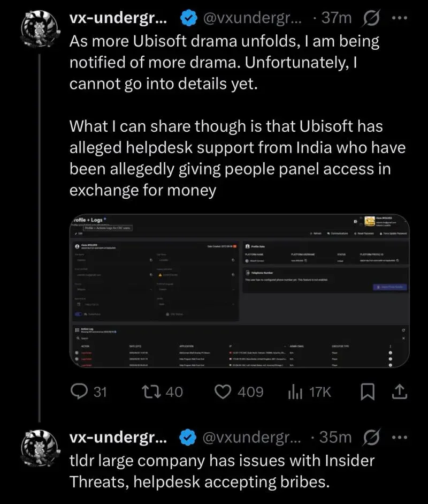Click the Grok icon on the 35m tweet

[x=370, y=438]
